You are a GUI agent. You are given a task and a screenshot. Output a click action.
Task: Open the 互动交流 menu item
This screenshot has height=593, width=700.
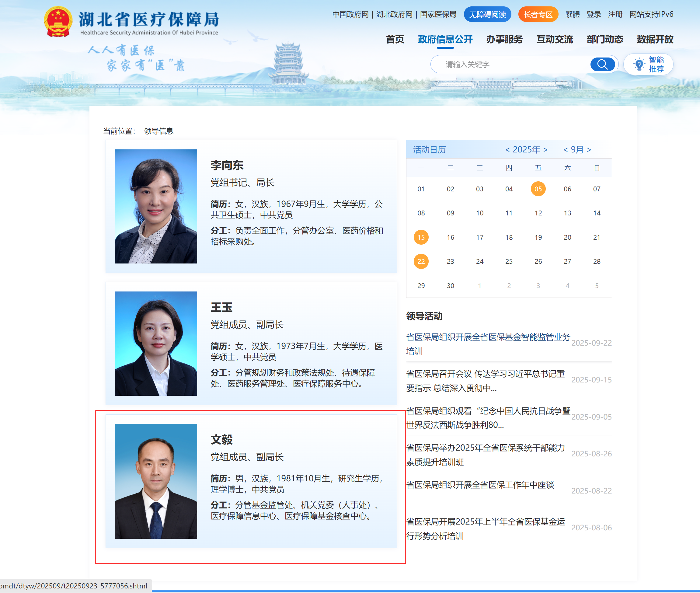[x=555, y=39]
